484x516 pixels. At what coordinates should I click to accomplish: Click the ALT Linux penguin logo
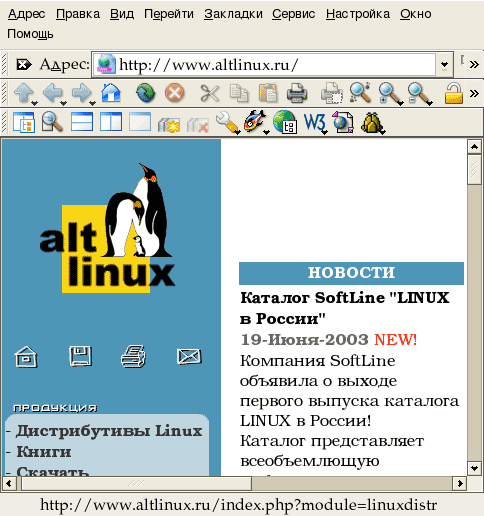(x=107, y=228)
